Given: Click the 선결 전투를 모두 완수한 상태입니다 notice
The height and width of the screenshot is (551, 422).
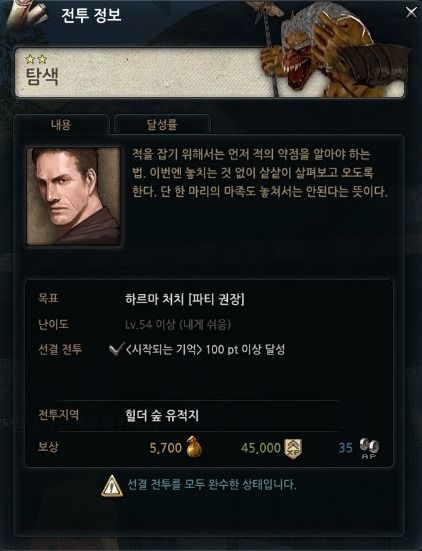Looking at the screenshot, I should coord(212,485).
